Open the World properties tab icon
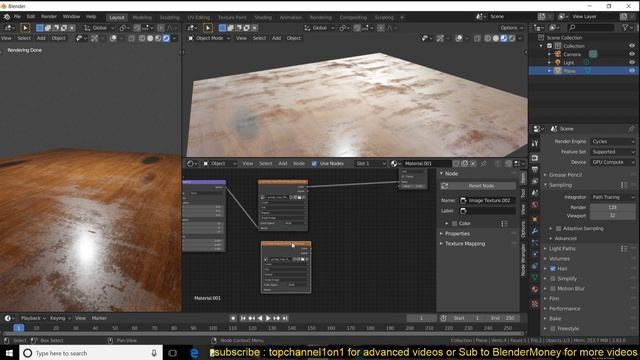This screenshot has height=360, width=640. [535, 204]
